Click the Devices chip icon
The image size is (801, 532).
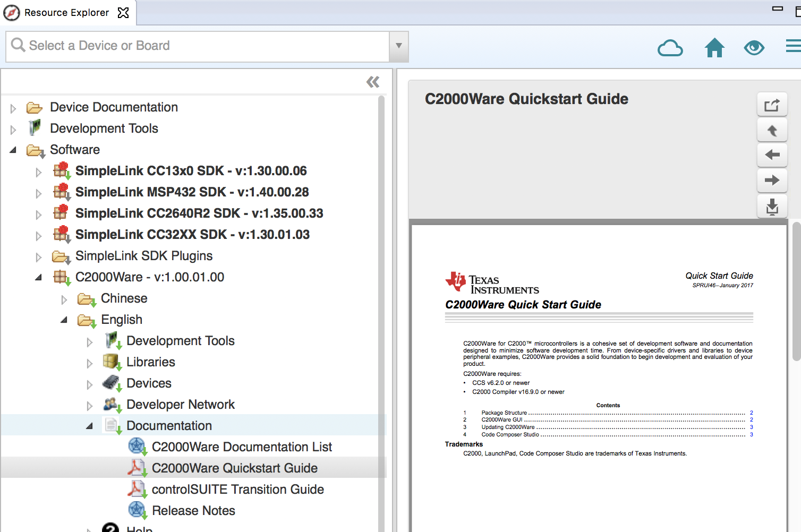[112, 383]
